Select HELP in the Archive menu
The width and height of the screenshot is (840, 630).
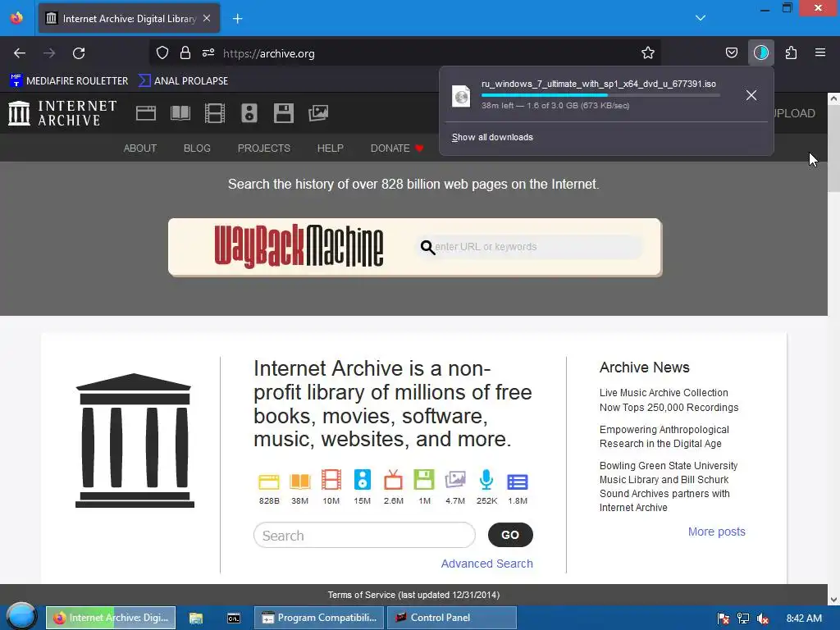[x=331, y=148]
